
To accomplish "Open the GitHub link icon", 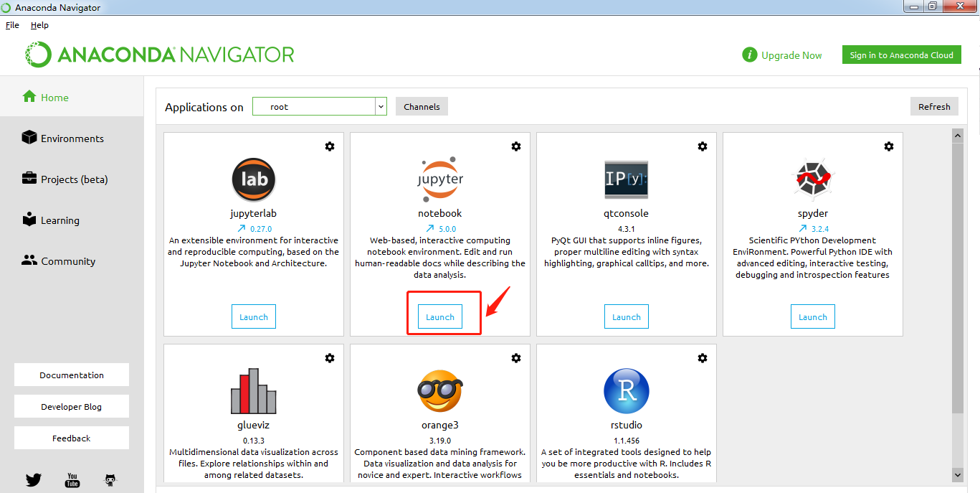I will pos(110,479).
